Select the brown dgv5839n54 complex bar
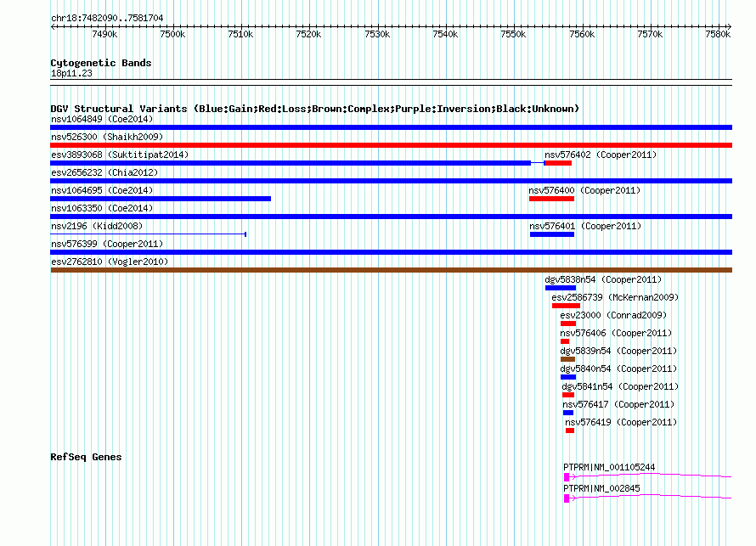The image size is (756, 546). click(x=567, y=359)
